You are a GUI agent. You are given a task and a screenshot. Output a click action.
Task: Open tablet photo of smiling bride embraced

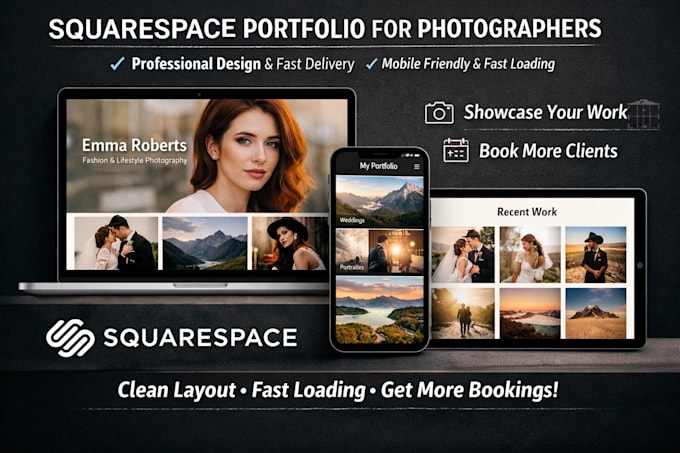pos(530,255)
